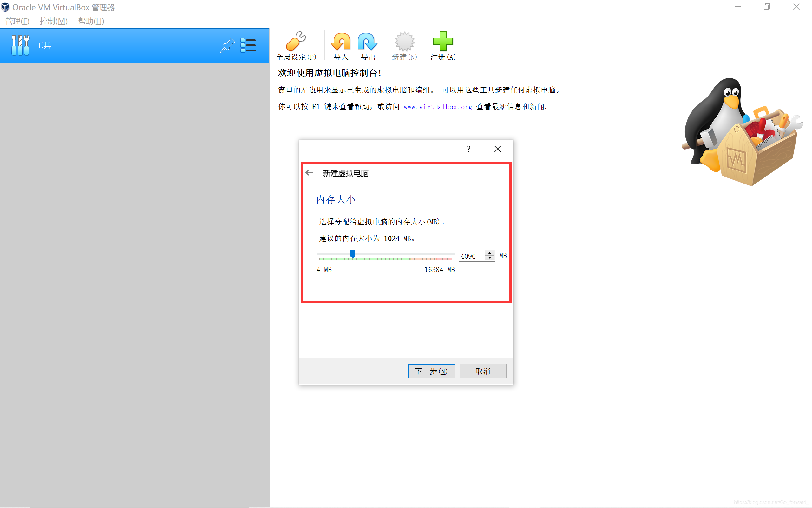This screenshot has width=812, height=508.
Task: Minimize the VirtualBox manager window
Action: pyautogui.click(x=738, y=7)
